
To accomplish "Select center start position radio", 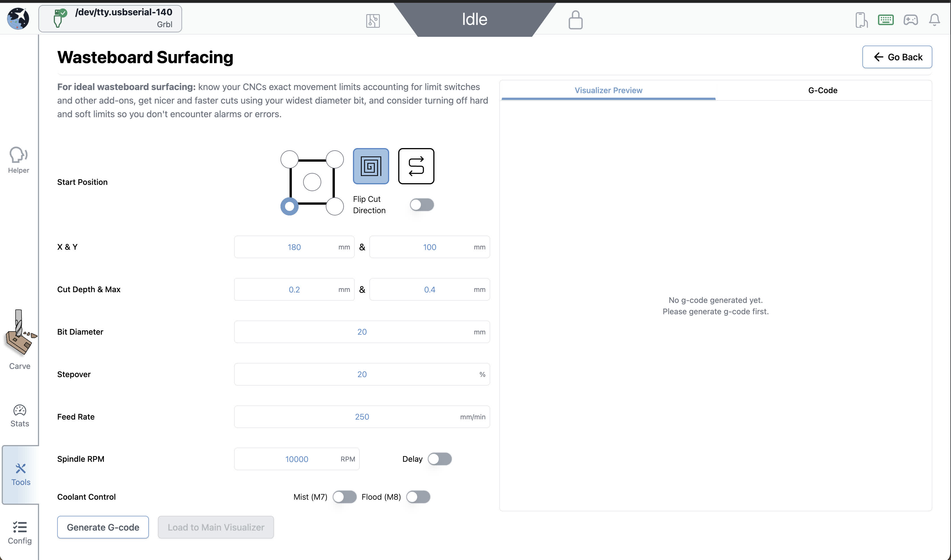I will (x=312, y=182).
